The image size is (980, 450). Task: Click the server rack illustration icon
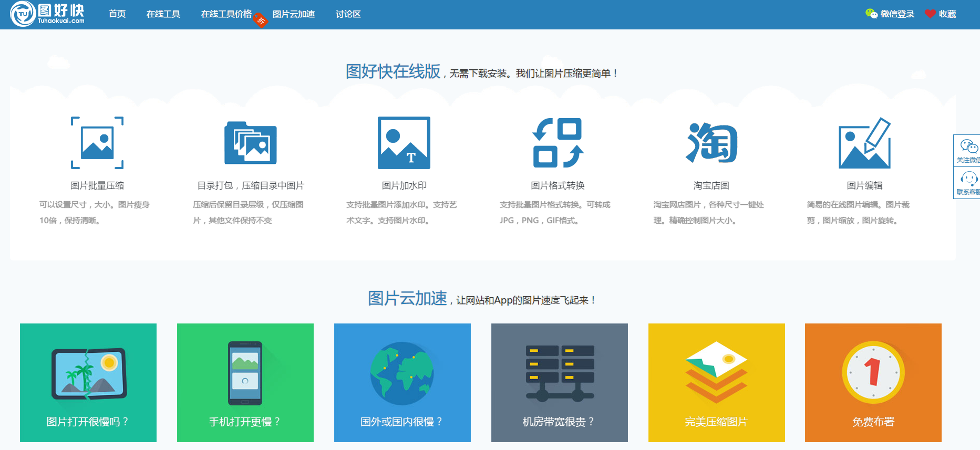[560, 373]
